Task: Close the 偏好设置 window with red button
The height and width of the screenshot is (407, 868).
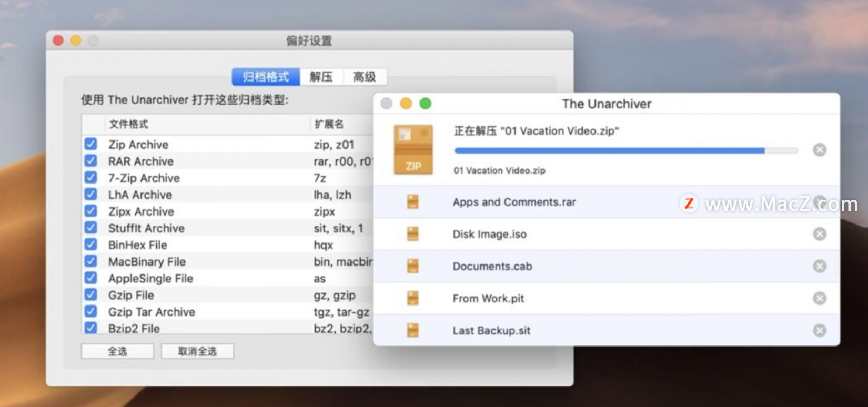Action: point(58,40)
